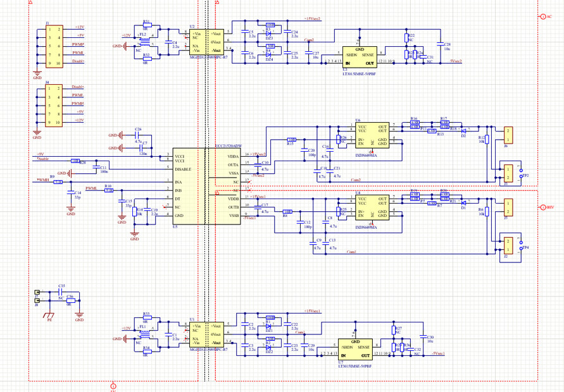This screenshot has width=564, height=392.
Task: Select the PWML net label
Action: [91, 188]
